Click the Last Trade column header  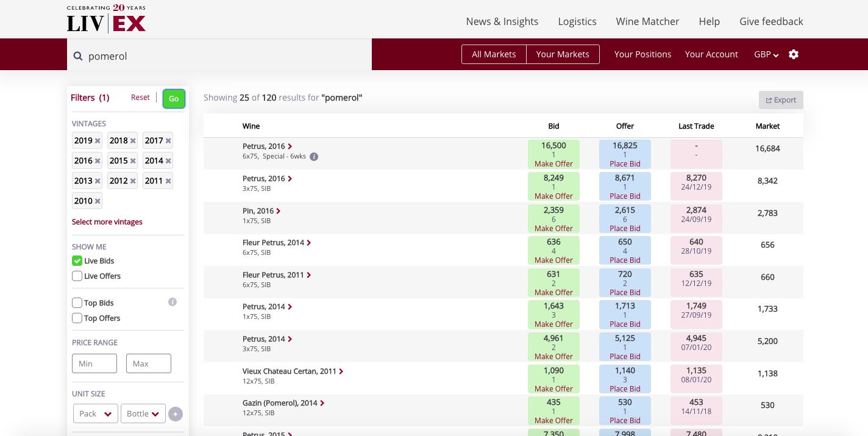[696, 126]
